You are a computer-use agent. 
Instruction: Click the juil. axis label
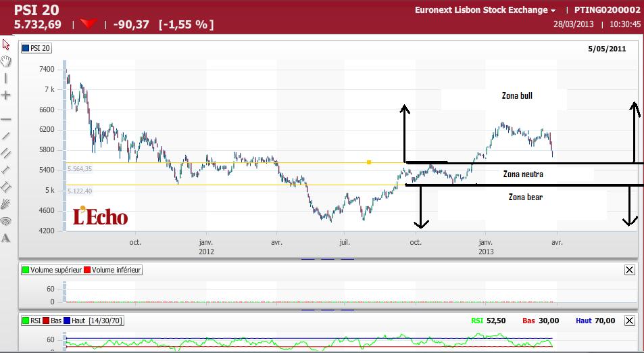tap(345, 243)
